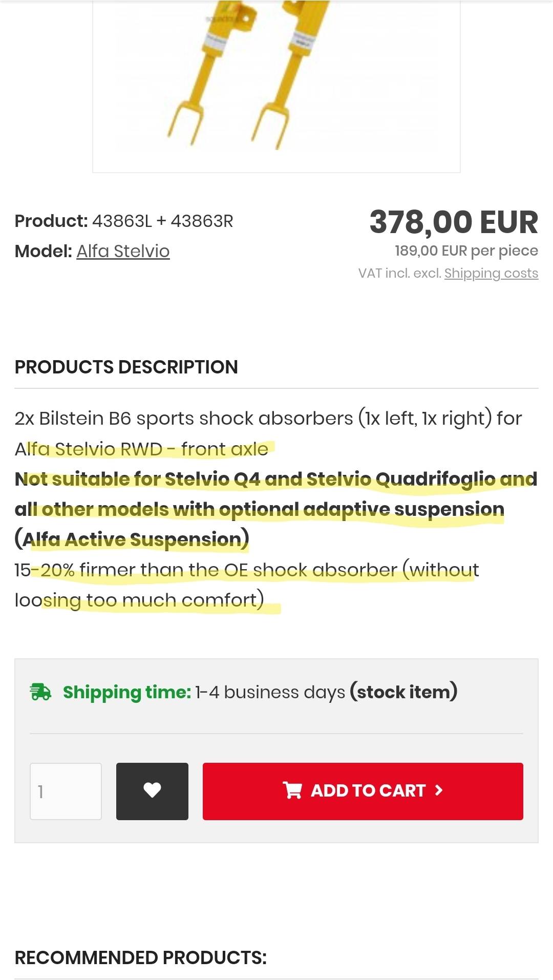Click the green 'Shipping time:' label
The height and width of the screenshot is (980, 553).
(126, 692)
